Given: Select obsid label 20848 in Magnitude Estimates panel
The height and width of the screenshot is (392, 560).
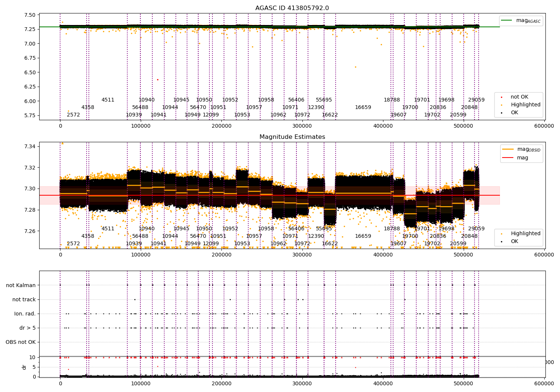Looking at the screenshot, I should (469, 236).
